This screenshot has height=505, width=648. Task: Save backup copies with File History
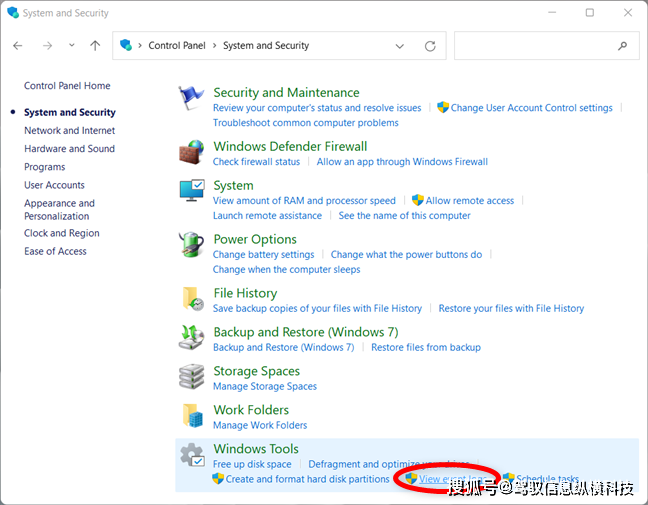(x=317, y=308)
